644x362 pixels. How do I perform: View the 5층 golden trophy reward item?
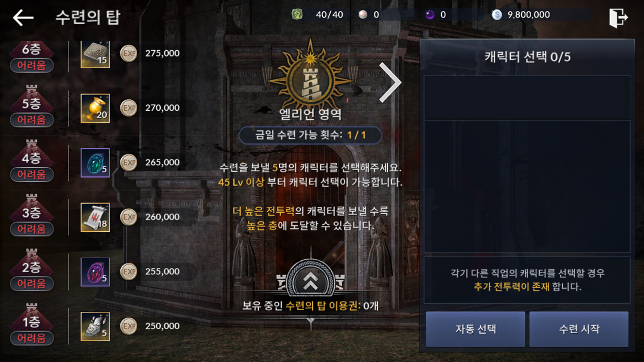tap(95, 108)
